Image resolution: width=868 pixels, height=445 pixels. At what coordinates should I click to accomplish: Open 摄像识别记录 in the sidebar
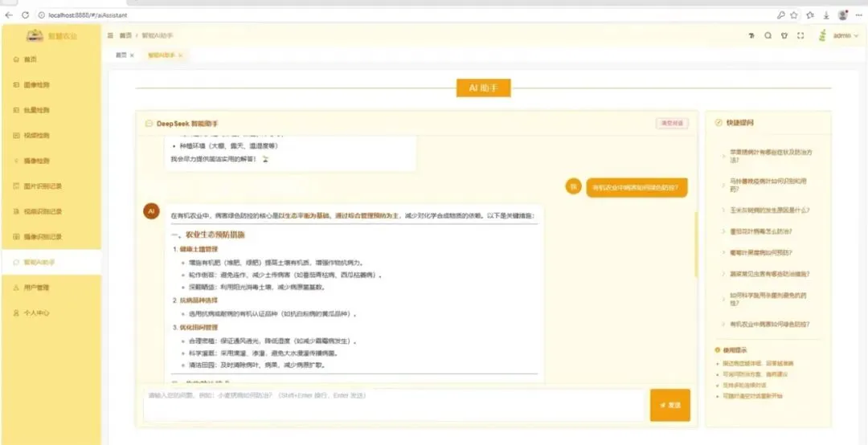click(50, 236)
